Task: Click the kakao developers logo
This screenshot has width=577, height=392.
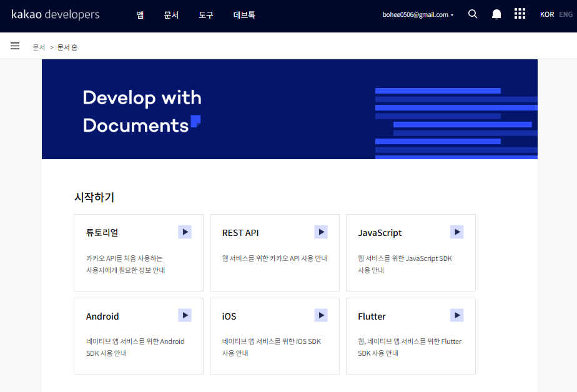Action: [x=55, y=15]
